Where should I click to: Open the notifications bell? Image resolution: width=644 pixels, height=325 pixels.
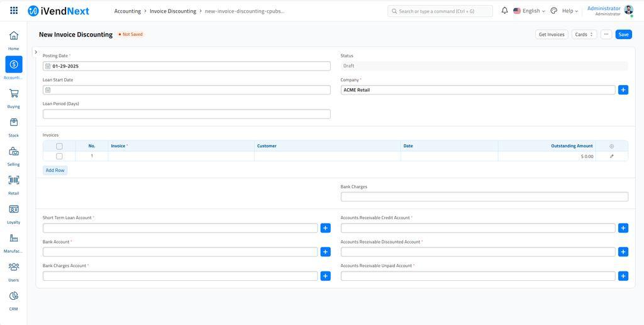coord(505,11)
